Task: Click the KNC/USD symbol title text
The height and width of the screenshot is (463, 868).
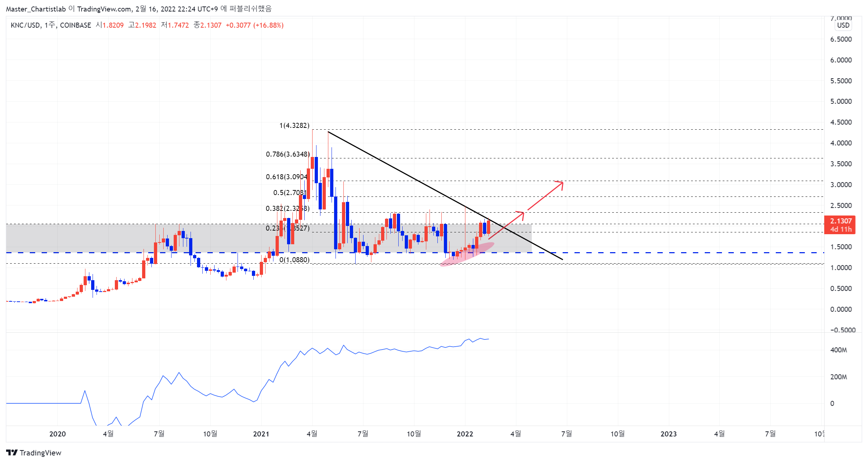Action: click(25, 25)
